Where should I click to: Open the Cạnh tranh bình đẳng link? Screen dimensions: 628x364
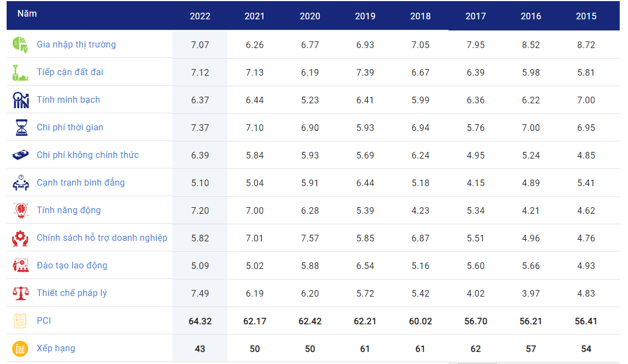coord(81,183)
